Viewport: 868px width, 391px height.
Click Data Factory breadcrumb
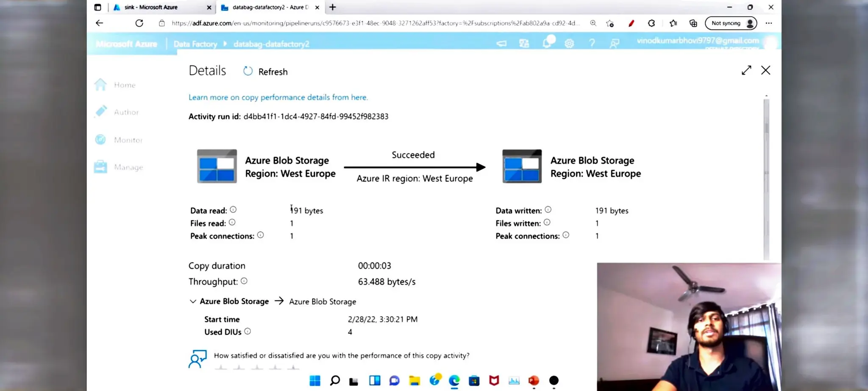[x=195, y=44]
